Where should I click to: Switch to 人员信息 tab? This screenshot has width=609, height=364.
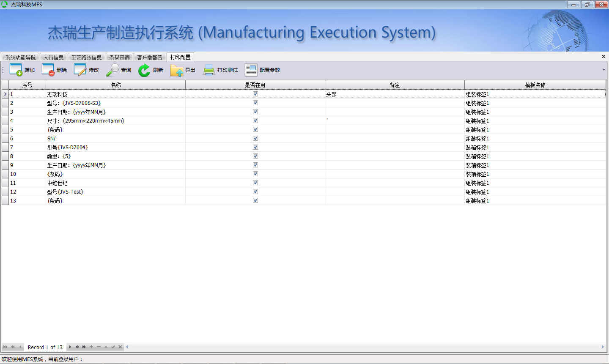point(54,57)
